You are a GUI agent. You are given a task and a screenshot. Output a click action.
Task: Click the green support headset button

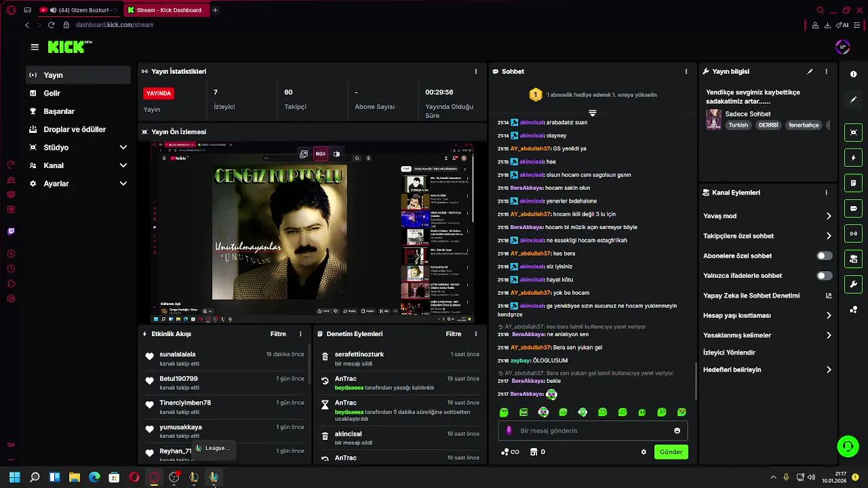tap(848, 446)
